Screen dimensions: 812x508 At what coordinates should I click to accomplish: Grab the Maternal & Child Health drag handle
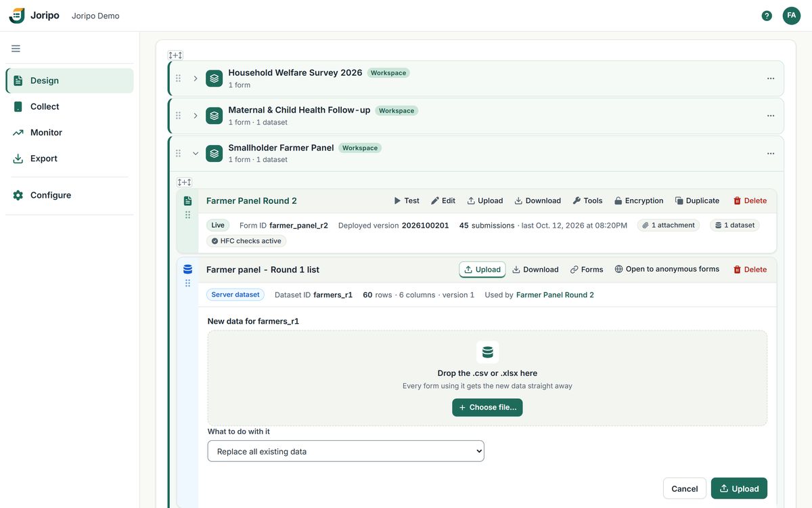[179, 116]
